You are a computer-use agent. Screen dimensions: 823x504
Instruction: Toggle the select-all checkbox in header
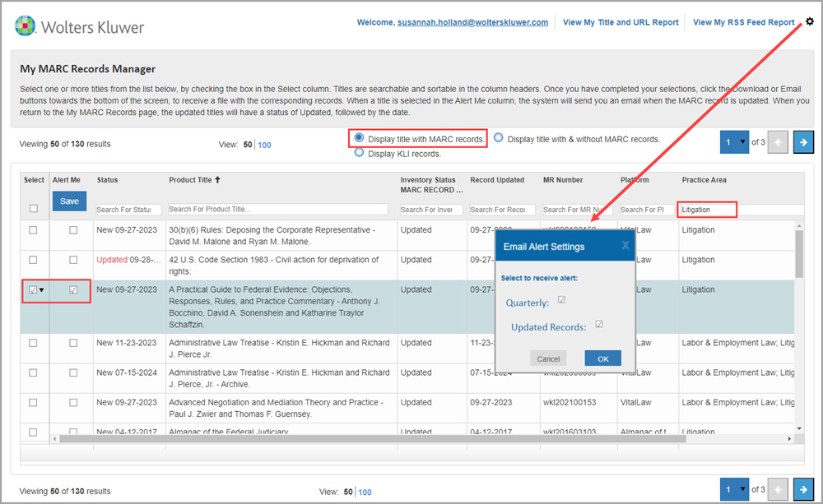(x=34, y=208)
